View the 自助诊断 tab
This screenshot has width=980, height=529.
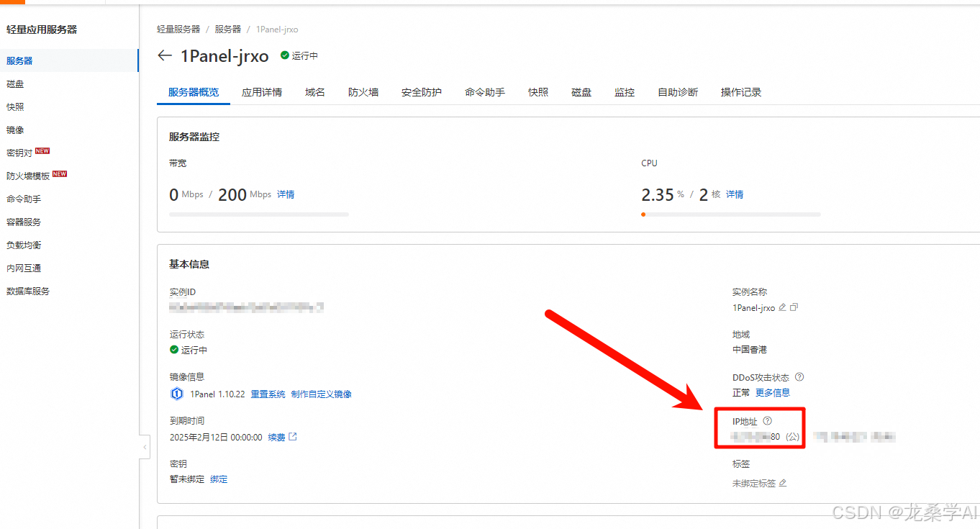click(x=678, y=92)
